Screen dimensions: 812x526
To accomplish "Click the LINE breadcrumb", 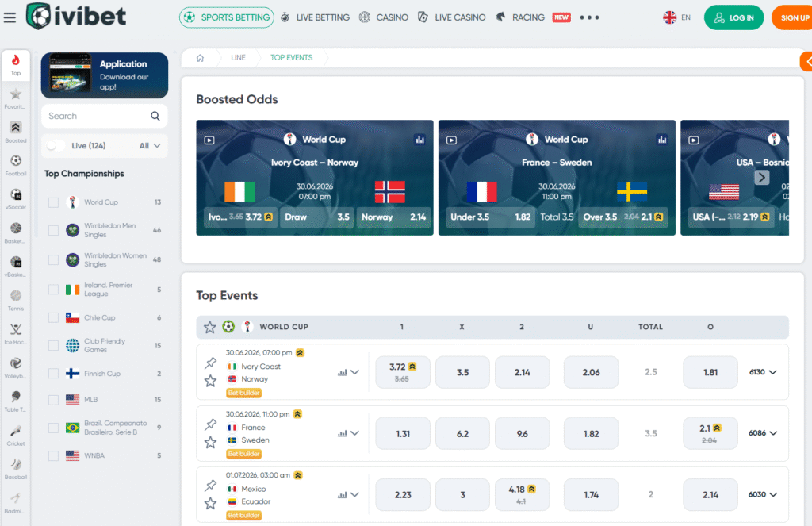I will pos(238,58).
